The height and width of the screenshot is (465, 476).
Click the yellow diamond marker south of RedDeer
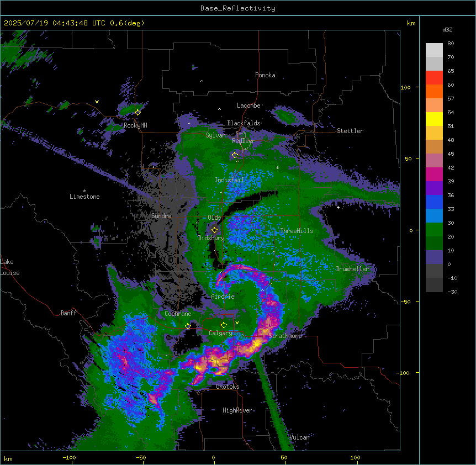pyautogui.click(x=235, y=155)
